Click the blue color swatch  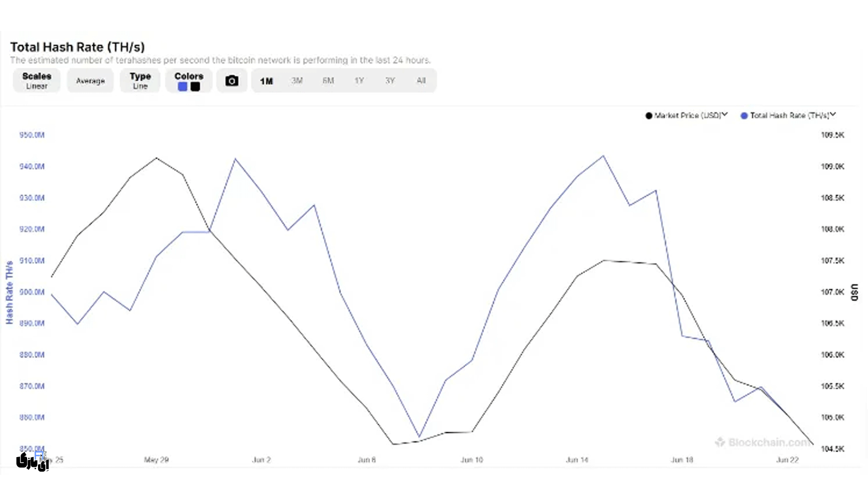click(x=183, y=87)
